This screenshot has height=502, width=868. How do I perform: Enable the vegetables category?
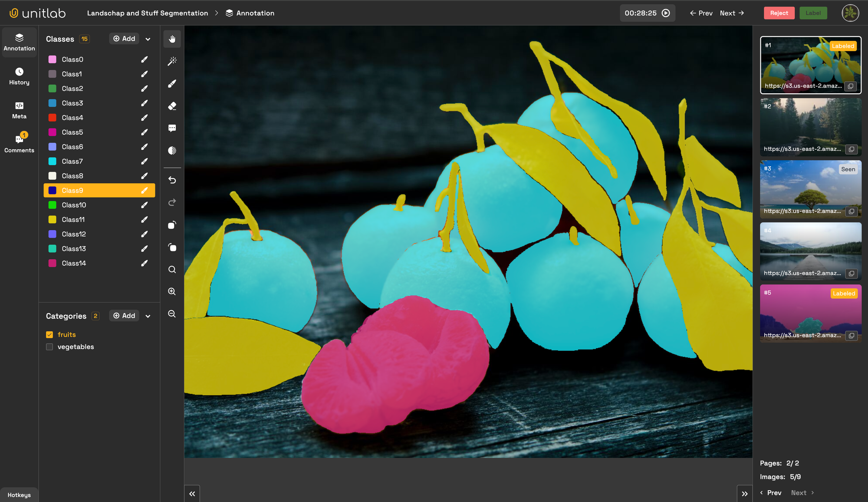coord(49,347)
